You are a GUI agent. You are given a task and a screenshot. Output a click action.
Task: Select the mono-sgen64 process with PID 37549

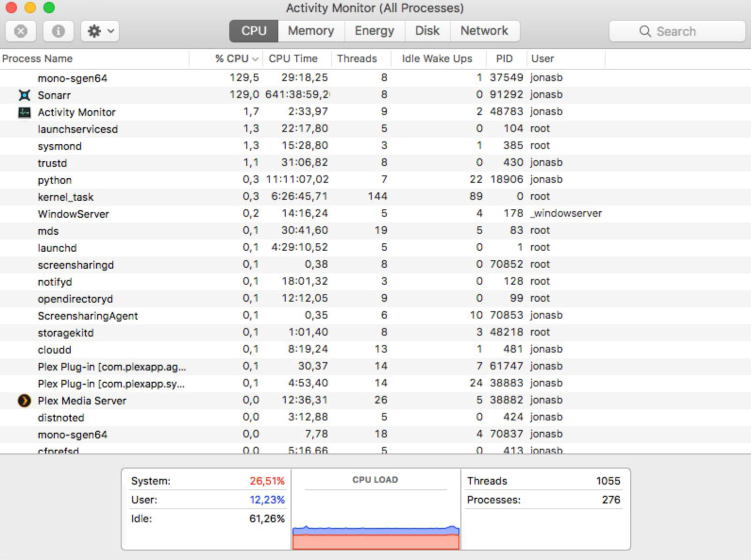pos(375,78)
